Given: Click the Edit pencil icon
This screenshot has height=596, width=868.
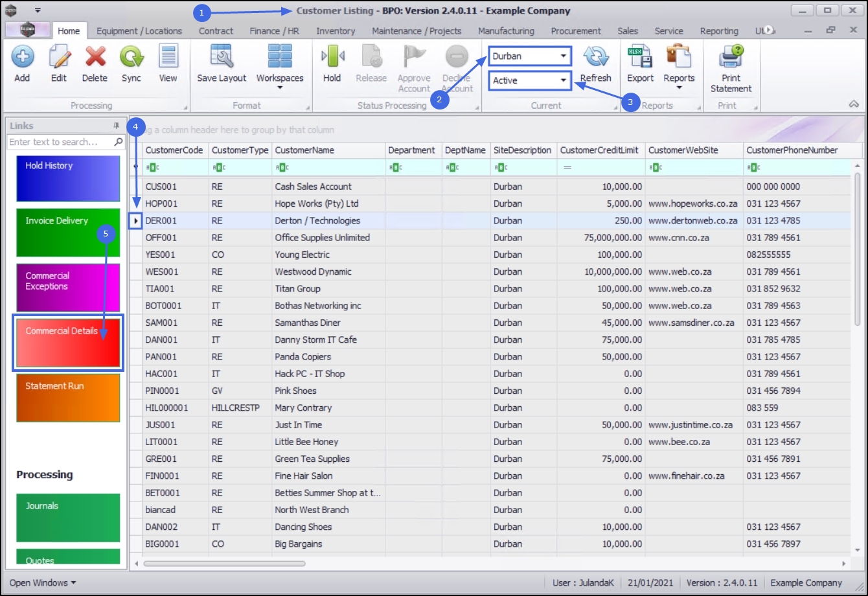Looking at the screenshot, I should tap(59, 57).
